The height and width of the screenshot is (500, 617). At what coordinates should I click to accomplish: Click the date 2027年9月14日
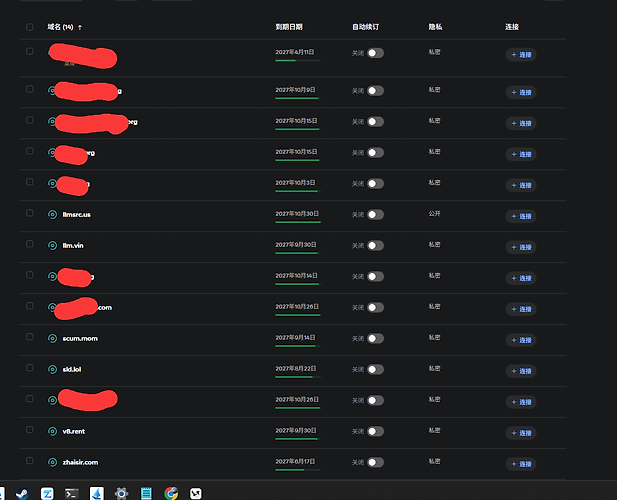[x=295, y=338]
